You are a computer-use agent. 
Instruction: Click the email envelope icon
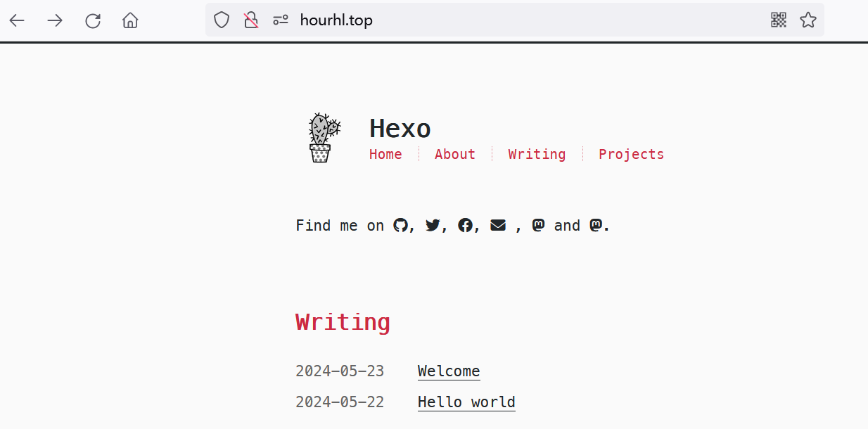click(498, 225)
